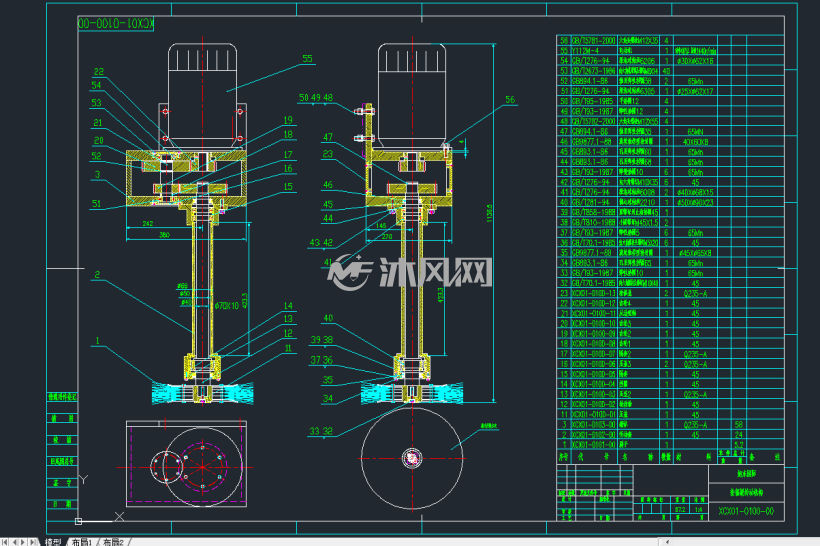Select the XCX01-0100-13 cell in row 23

pyautogui.click(x=594, y=293)
